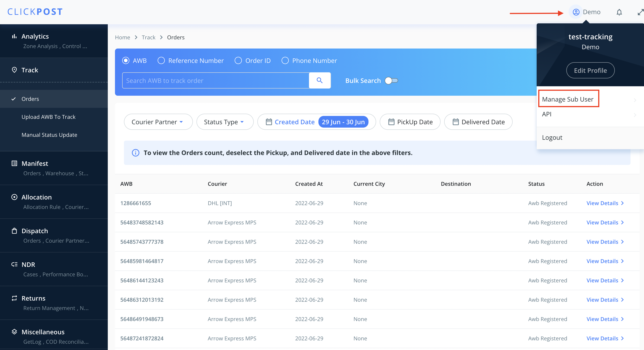Click the fullscreen expand arrows icon
The width and height of the screenshot is (644, 350).
(x=640, y=12)
